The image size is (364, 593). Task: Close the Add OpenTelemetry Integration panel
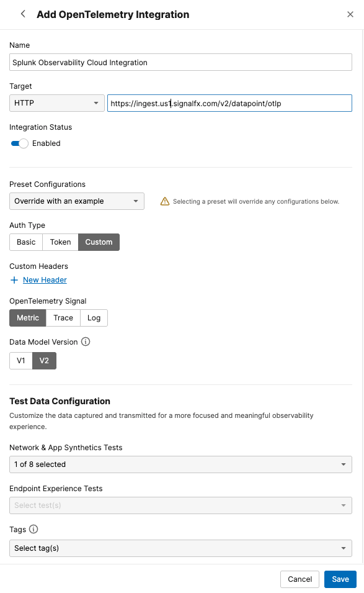pos(350,14)
